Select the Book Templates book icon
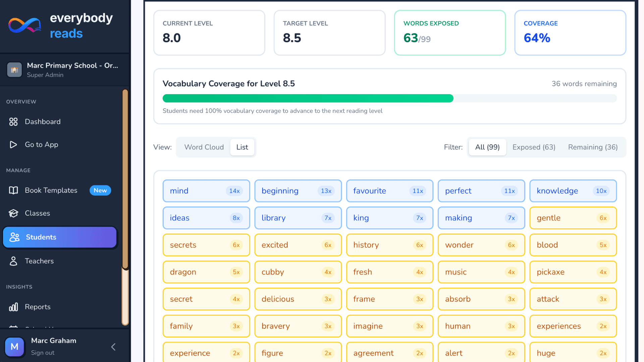 pos(13,190)
